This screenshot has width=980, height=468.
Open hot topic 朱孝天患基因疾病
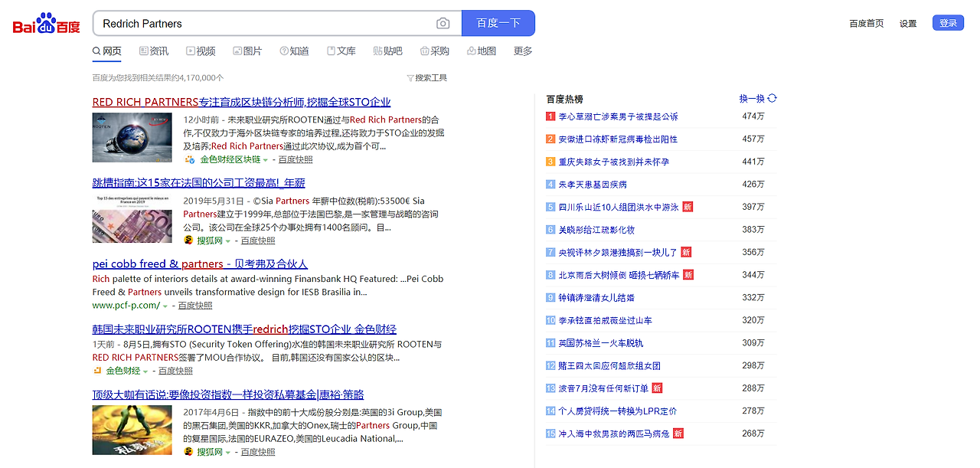[x=593, y=185]
